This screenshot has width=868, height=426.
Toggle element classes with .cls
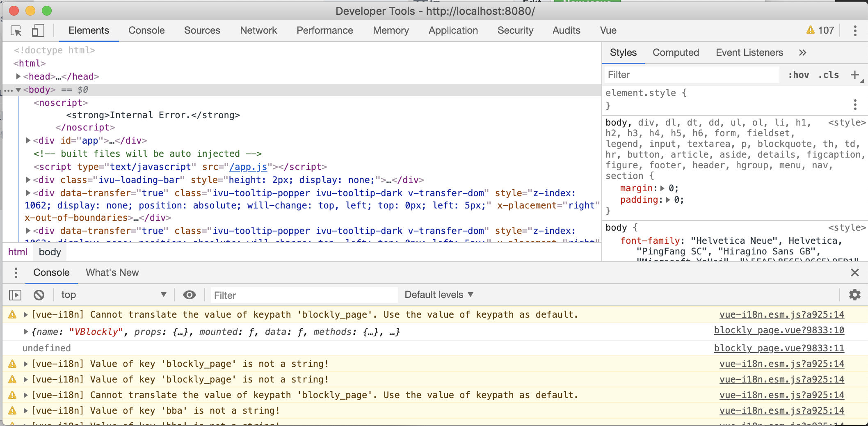pyautogui.click(x=828, y=75)
